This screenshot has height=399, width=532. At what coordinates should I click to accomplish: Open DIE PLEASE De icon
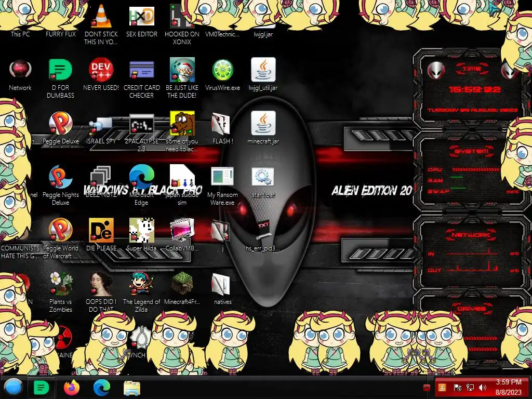(x=101, y=230)
